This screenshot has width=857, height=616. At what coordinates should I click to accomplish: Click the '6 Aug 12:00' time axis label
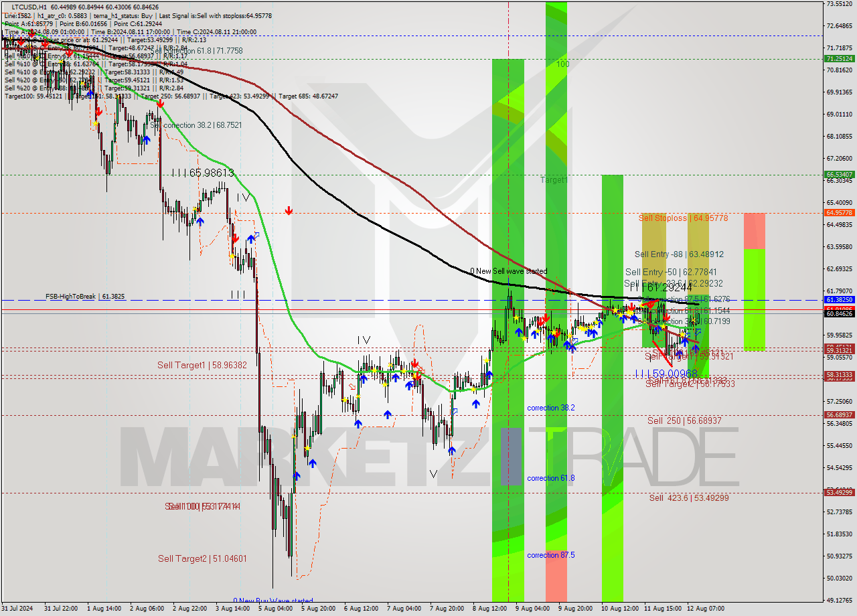coord(360,609)
